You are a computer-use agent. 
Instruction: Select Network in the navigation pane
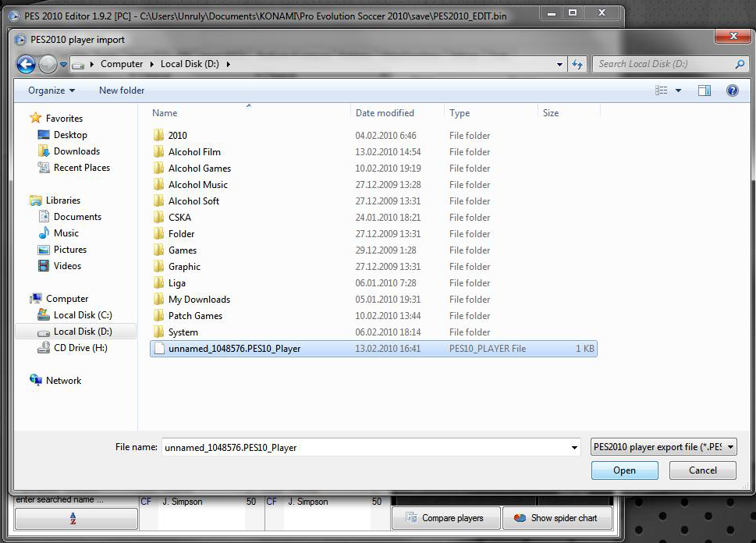(63, 381)
